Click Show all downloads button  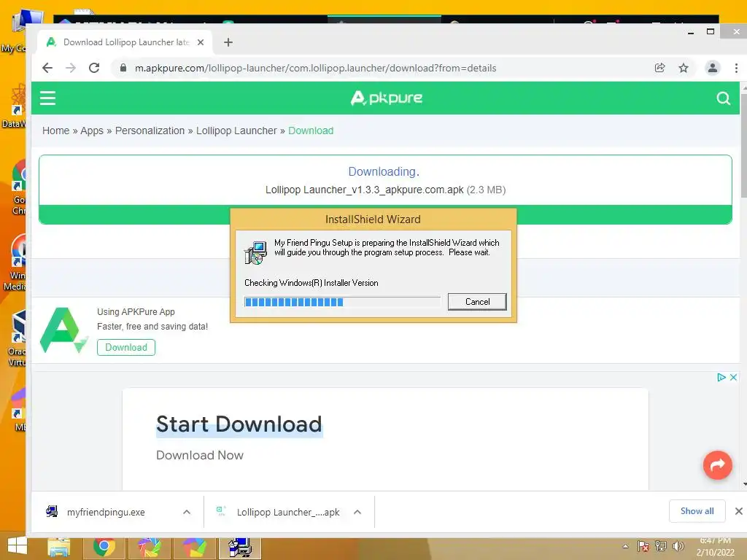pyautogui.click(x=697, y=511)
